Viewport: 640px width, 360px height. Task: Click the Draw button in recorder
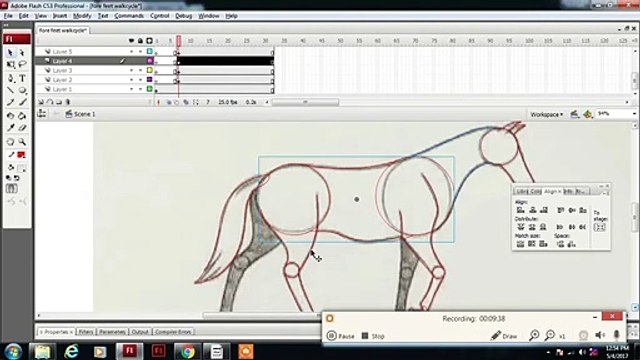pos(504,336)
